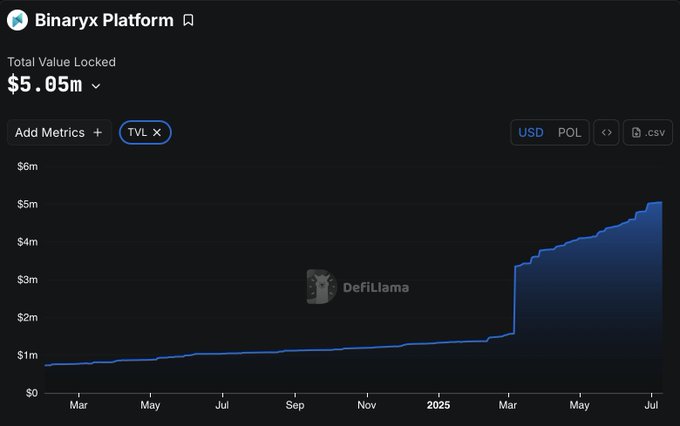Screen dimensions: 680x426
Task: Click the chart line's latest data point
Action: click(662, 202)
